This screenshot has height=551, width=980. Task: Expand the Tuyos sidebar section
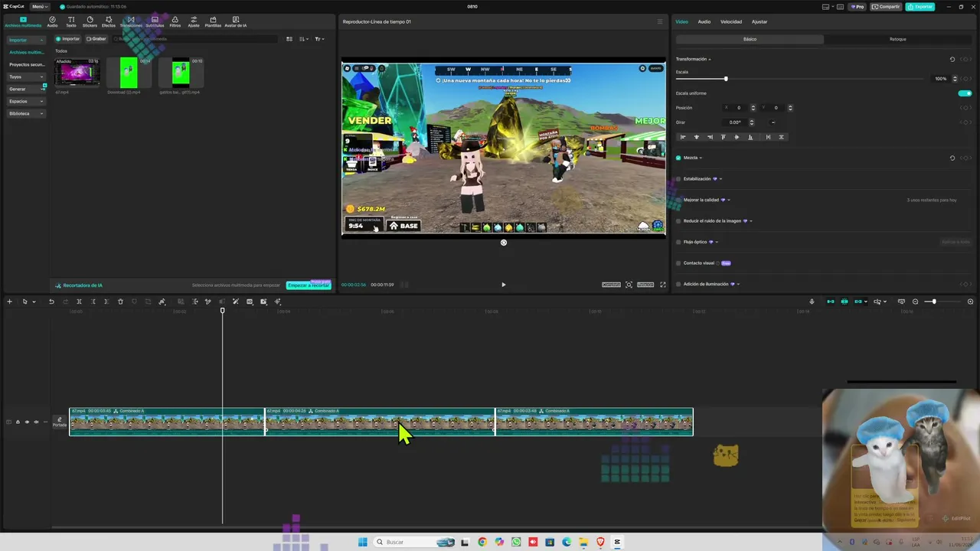click(x=26, y=77)
